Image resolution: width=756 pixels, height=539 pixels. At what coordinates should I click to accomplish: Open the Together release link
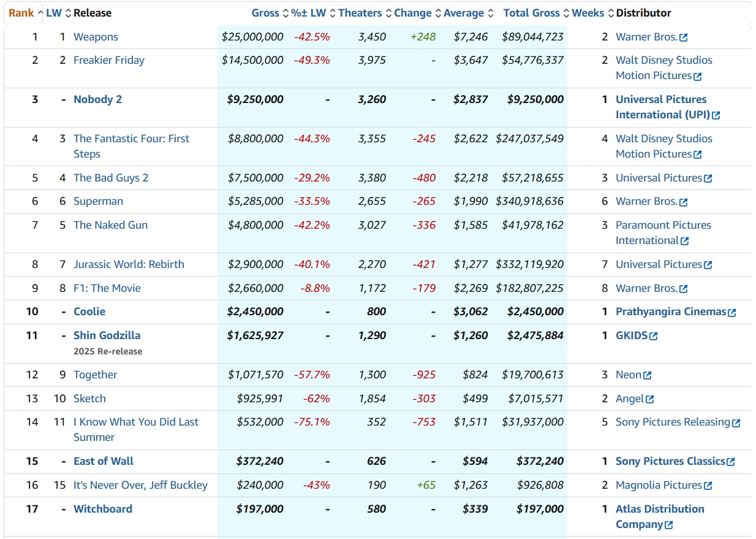pyautogui.click(x=95, y=375)
